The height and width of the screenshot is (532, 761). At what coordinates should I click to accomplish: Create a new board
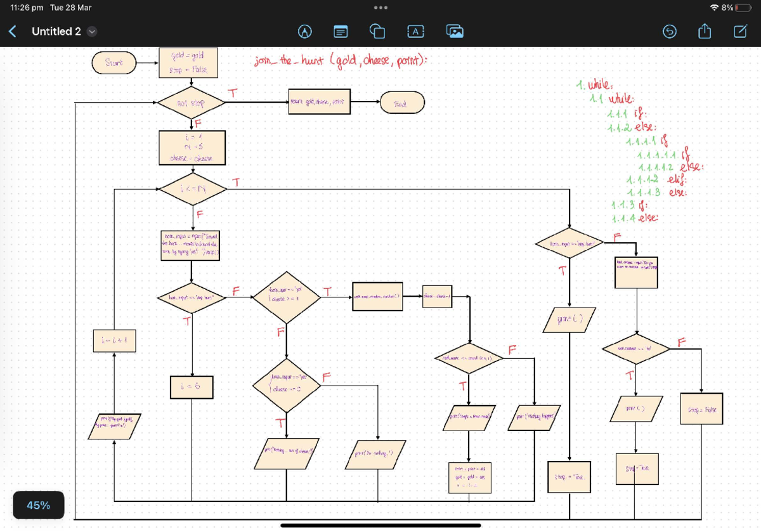pyautogui.click(x=740, y=30)
